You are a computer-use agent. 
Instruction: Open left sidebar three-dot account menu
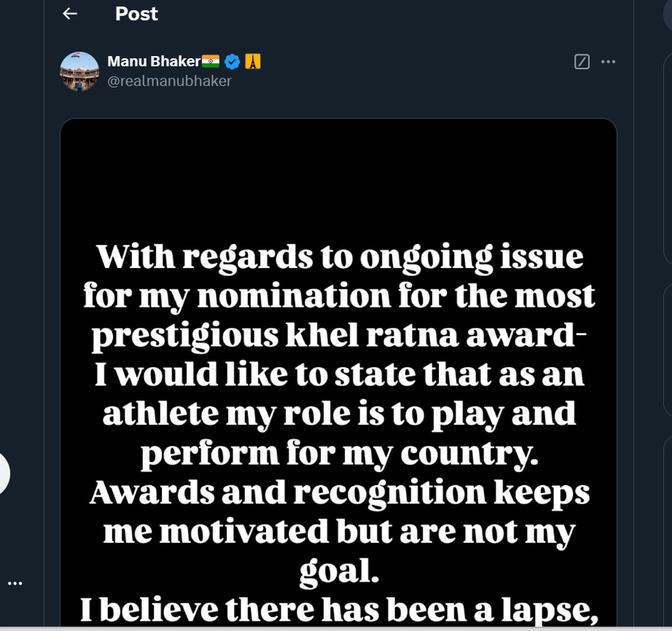click(x=15, y=584)
